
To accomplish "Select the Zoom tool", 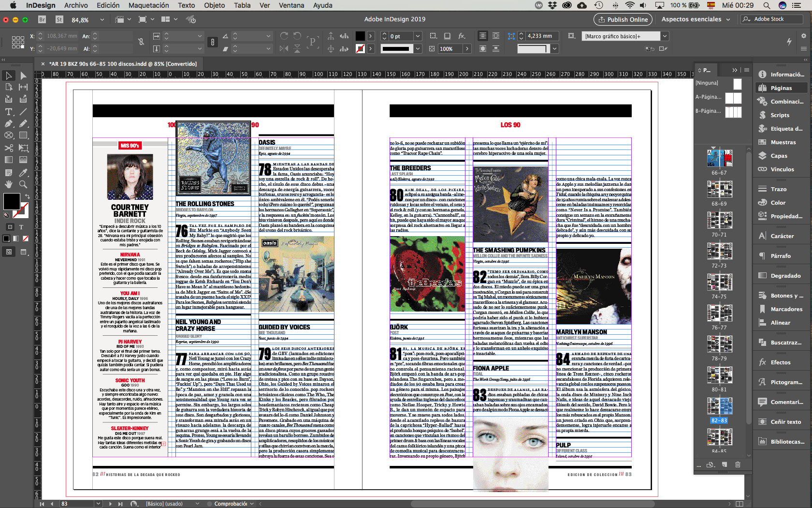I will pyautogui.click(x=23, y=184).
